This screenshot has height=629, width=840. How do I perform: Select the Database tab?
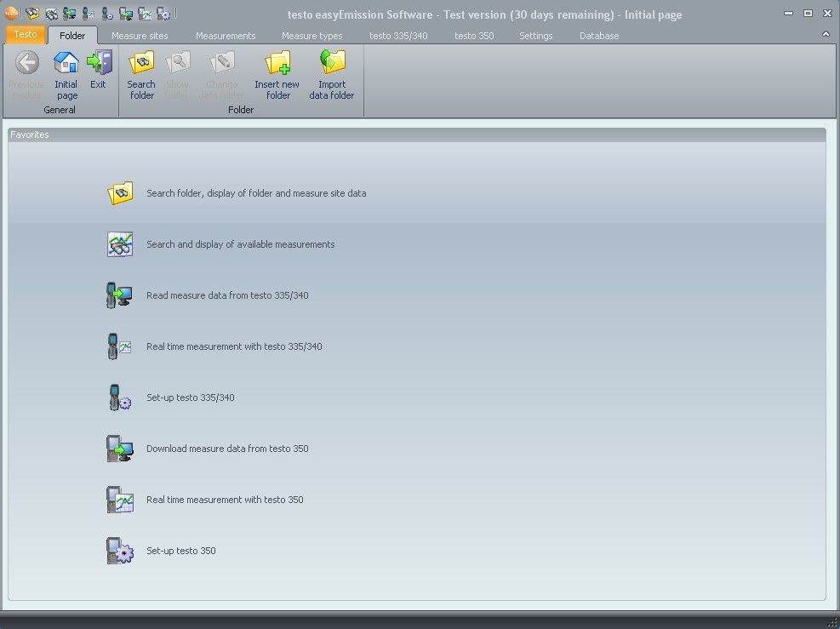(598, 36)
